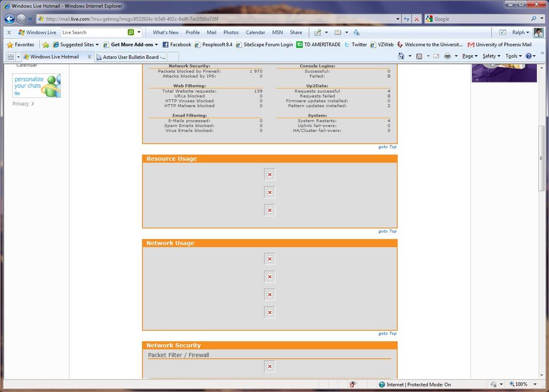
Task: Open the Safety menu dropdown
Action: pyautogui.click(x=491, y=56)
